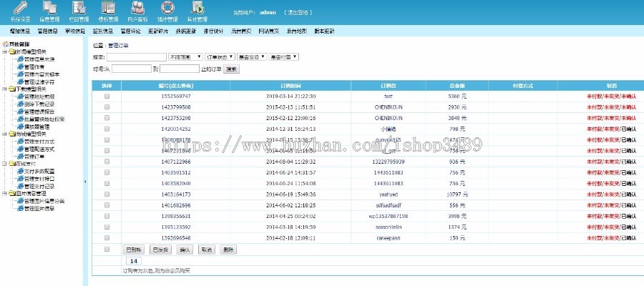Toggle the select-all checkbox beside 已到账 button

(x=107, y=249)
